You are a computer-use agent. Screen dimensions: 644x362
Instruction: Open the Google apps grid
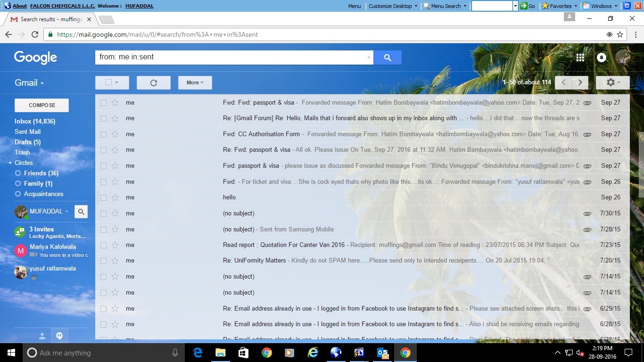coord(580,58)
